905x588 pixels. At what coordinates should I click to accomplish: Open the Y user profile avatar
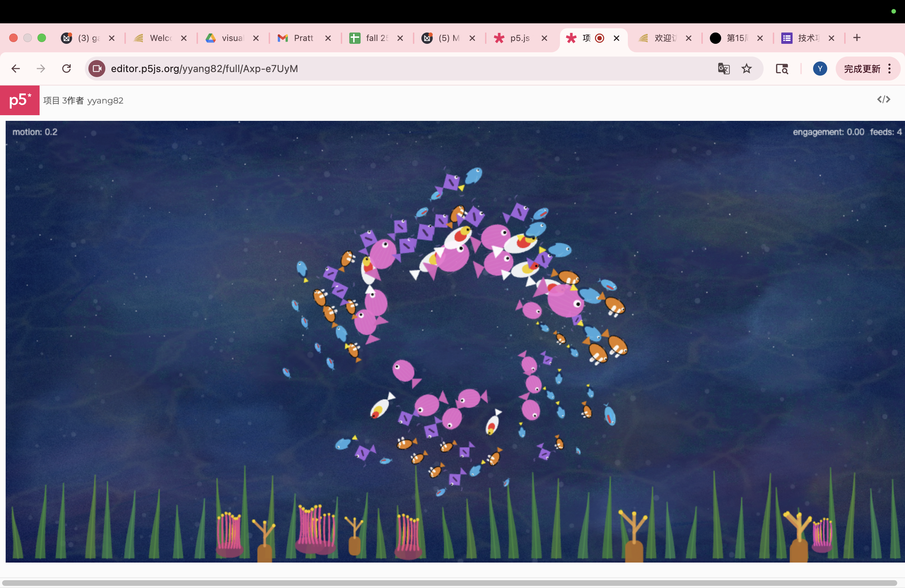click(x=819, y=69)
